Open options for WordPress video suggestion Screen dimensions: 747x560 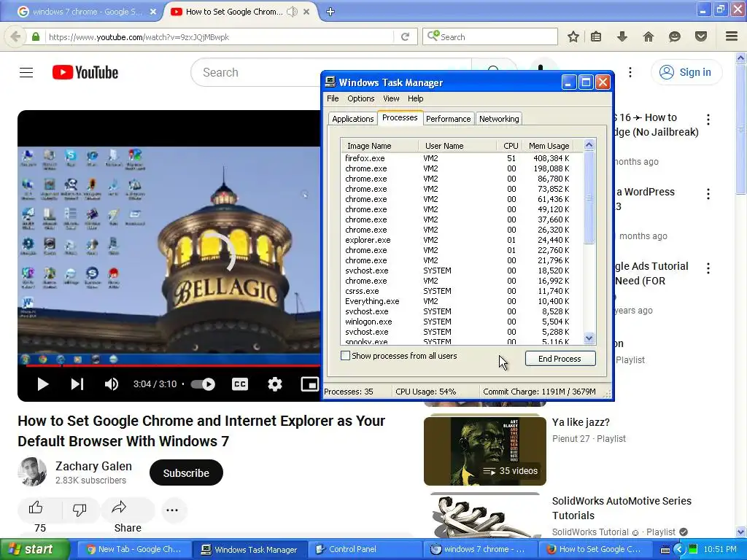[x=708, y=194]
